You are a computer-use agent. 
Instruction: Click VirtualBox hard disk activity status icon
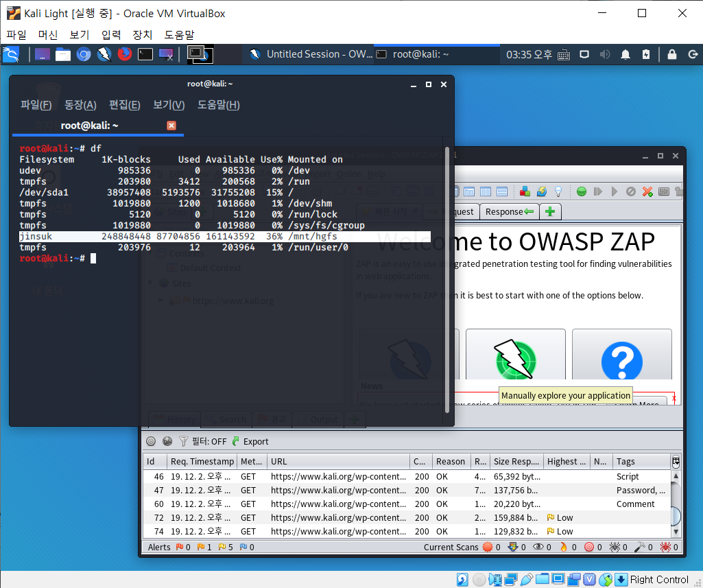(463, 580)
